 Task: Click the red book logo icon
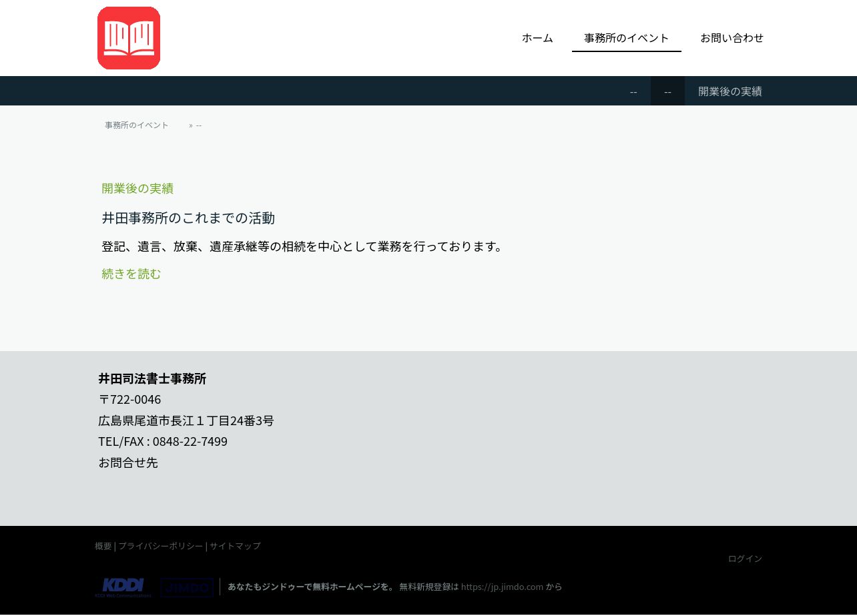pos(129,38)
